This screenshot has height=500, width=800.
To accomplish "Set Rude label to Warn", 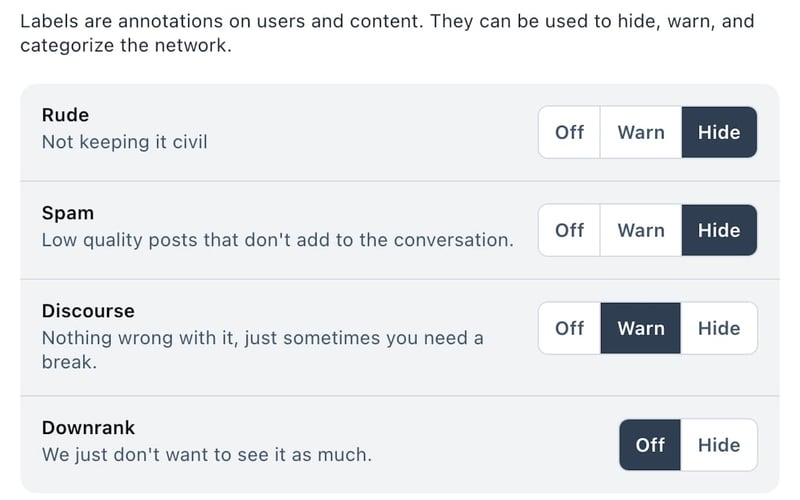I will click(641, 132).
